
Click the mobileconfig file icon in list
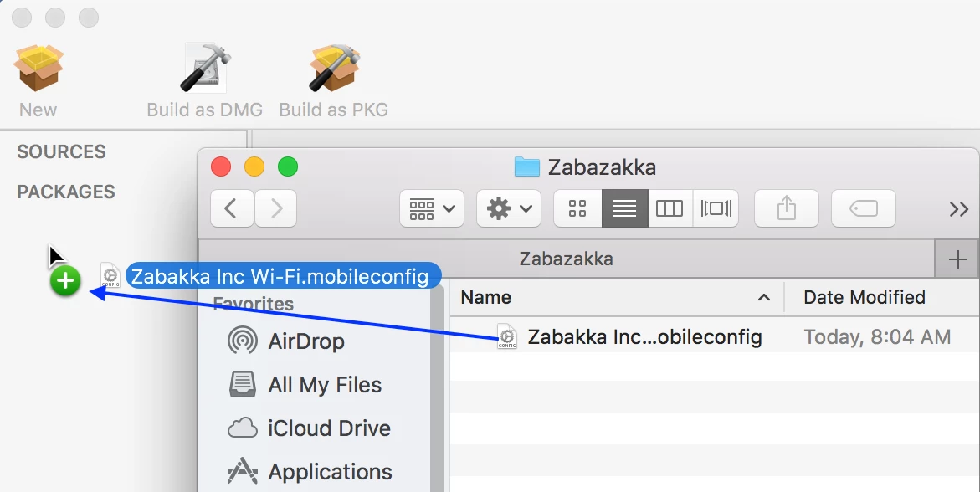[x=507, y=336]
